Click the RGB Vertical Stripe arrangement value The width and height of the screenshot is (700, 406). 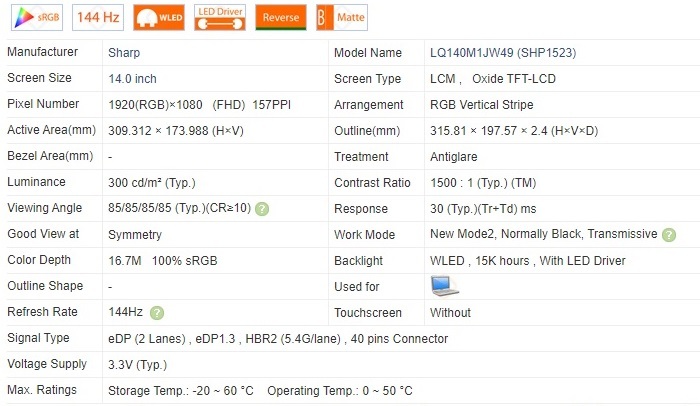click(482, 105)
